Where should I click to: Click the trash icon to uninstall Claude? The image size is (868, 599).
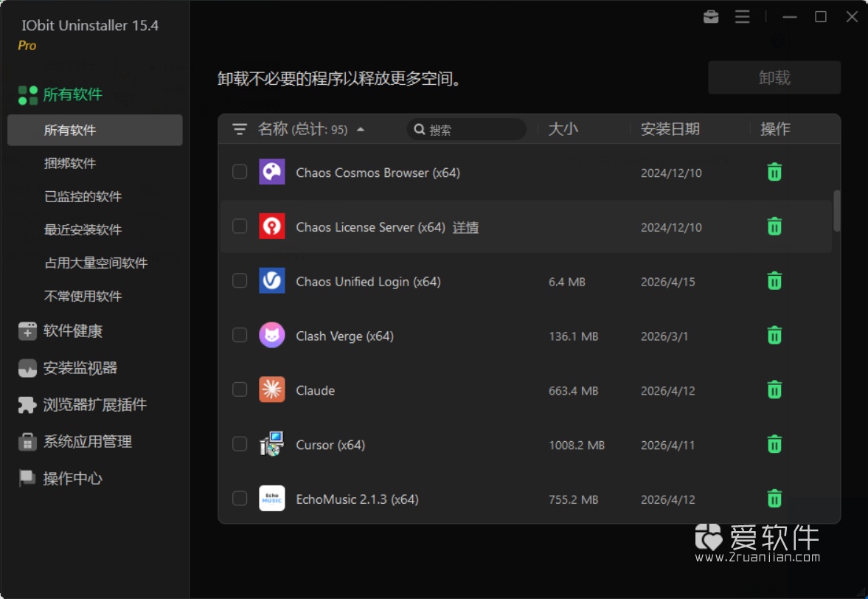pyautogui.click(x=774, y=389)
